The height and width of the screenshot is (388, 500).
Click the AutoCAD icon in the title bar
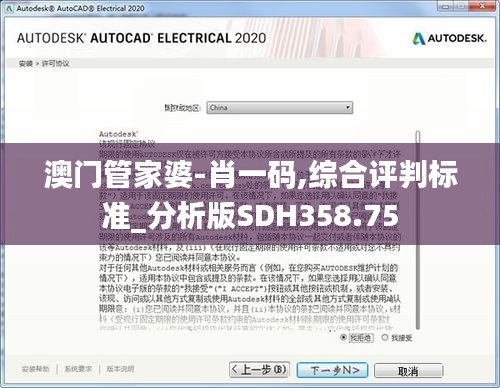pyautogui.click(x=9, y=8)
